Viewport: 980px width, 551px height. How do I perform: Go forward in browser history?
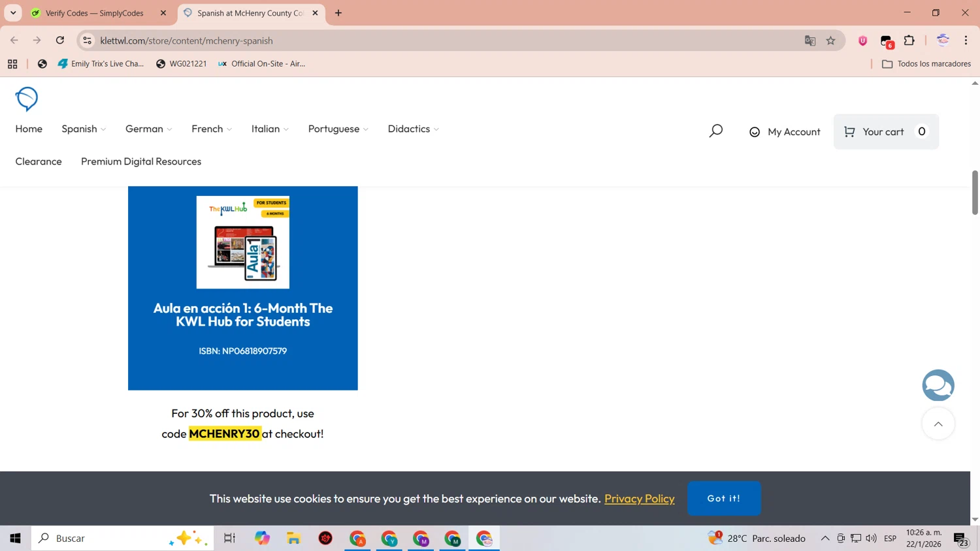coord(37,40)
